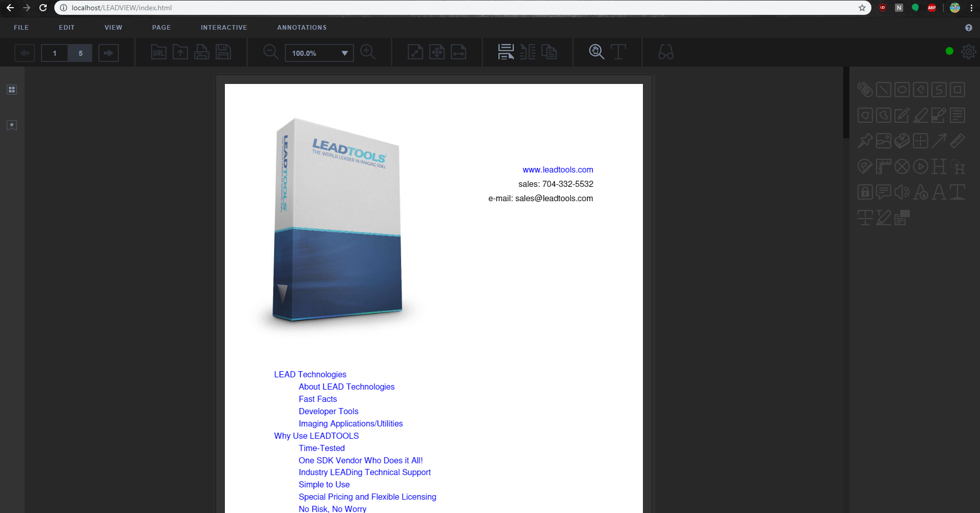The width and height of the screenshot is (980, 513).
Task: Select the protractor annotation tool
Action: (865, 166)
